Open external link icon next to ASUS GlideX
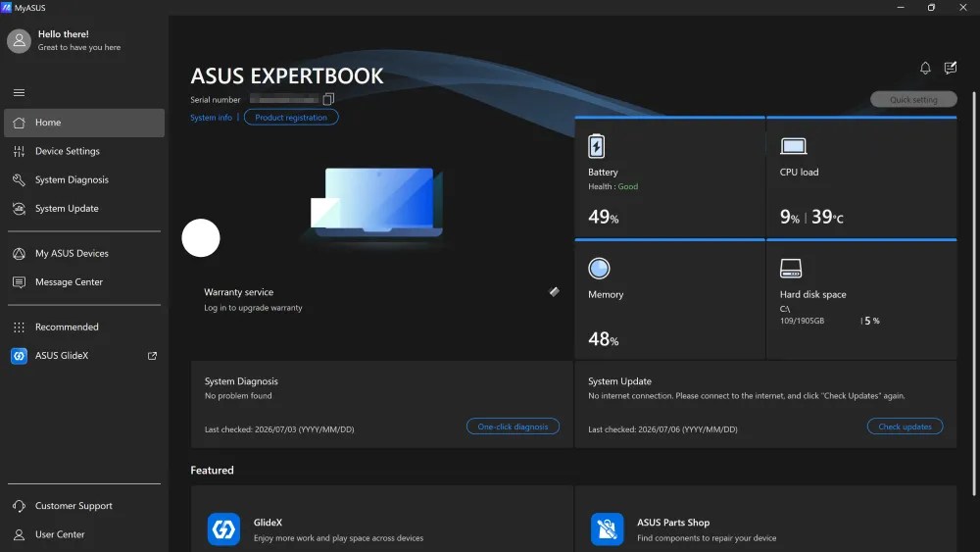The height and width of the screenshot is (552, 980). point(152,356)
